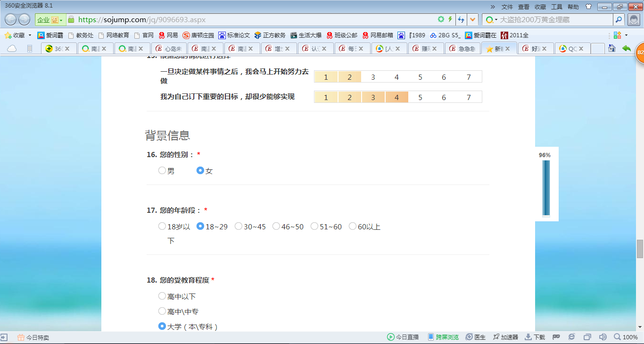Screen dimensions: 644x344
Task: Select age range 60以上
Action: click(352, 226)
